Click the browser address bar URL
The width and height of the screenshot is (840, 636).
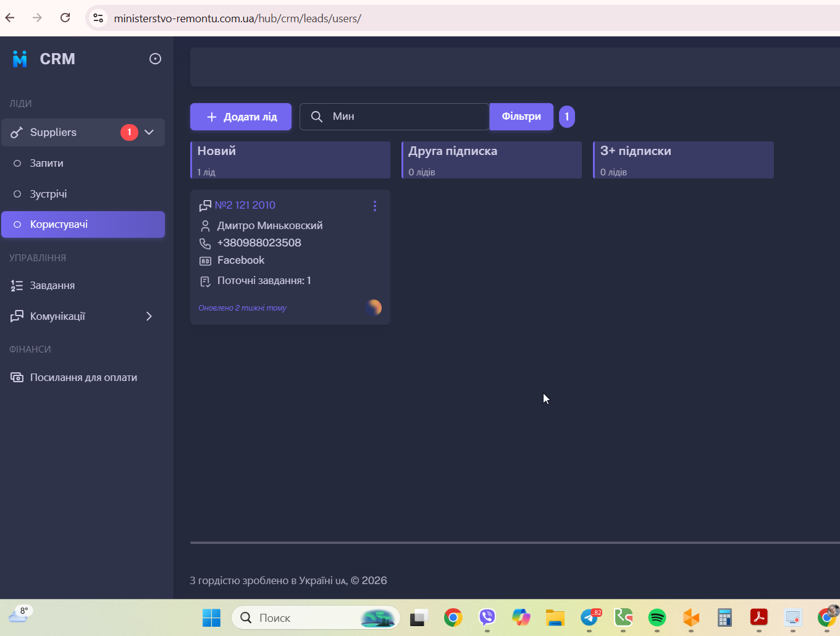pos(238,19)
